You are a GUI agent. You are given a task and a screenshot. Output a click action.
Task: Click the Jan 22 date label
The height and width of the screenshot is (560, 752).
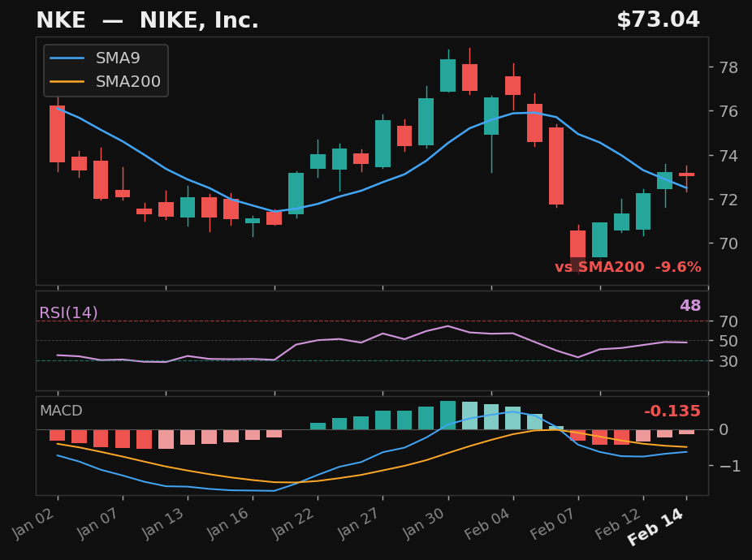(293, 523)
